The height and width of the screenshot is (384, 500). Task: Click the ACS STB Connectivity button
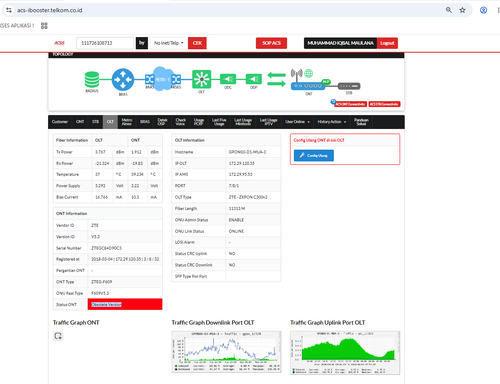384,104
